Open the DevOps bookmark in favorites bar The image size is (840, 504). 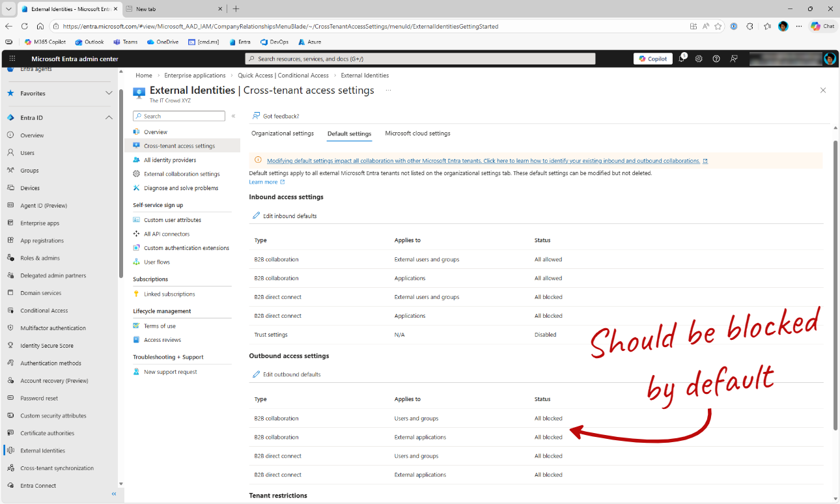pyautogui.click(x=274, y=42)
